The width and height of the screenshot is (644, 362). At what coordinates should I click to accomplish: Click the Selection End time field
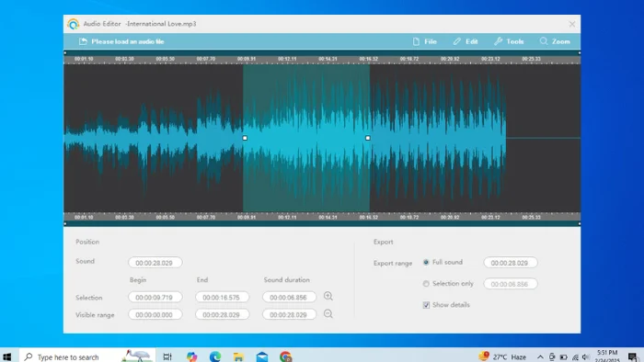coord(223,297)
